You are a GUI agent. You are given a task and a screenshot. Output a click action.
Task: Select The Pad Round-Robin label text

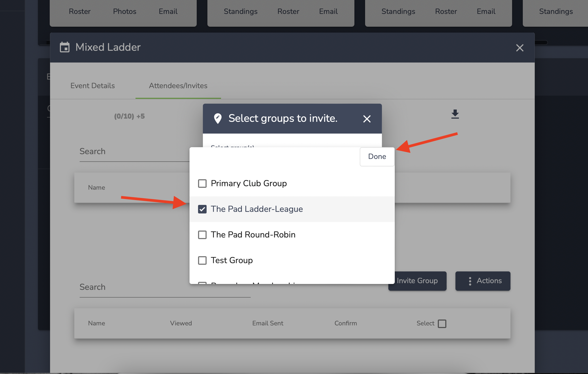(x=253, y=235)
